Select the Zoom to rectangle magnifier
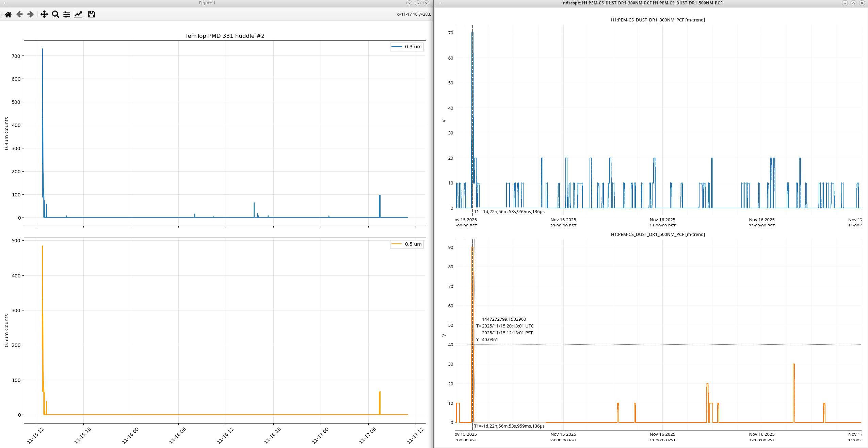Viewport: 868px width, 448px height. click(55, 14)
